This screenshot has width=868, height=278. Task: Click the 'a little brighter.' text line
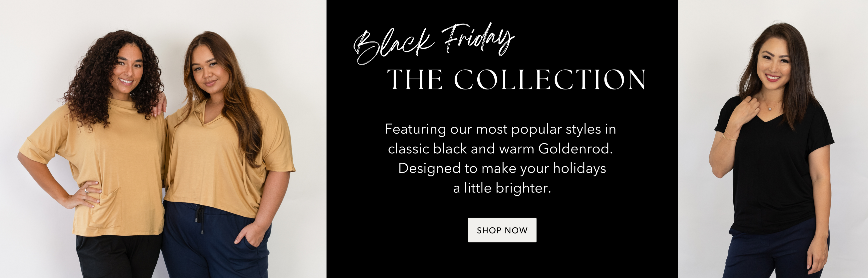[x=502, y=188]
